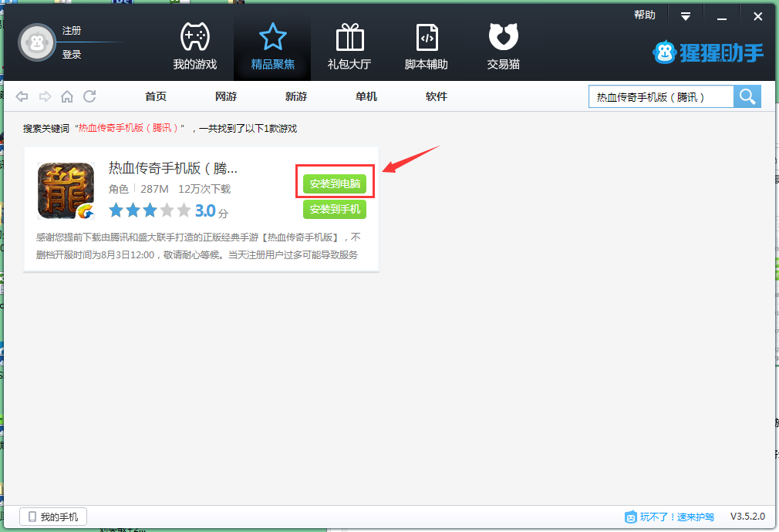Open the 热血传奇 game thumbnail
Image resolution: width=779 pixels, height=532 pixels.
pos(66,191)
